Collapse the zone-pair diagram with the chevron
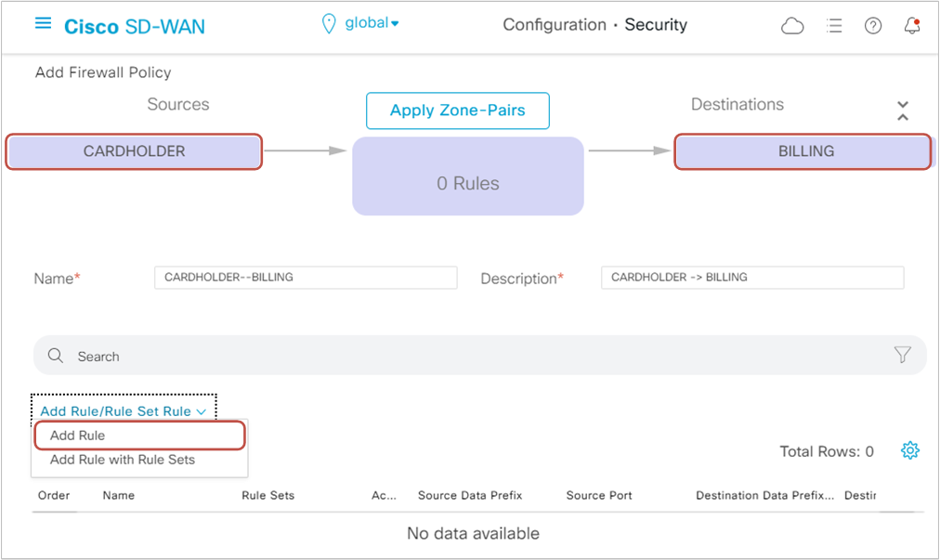The height and width of the screenshot is (560, 940). [902, 109]
